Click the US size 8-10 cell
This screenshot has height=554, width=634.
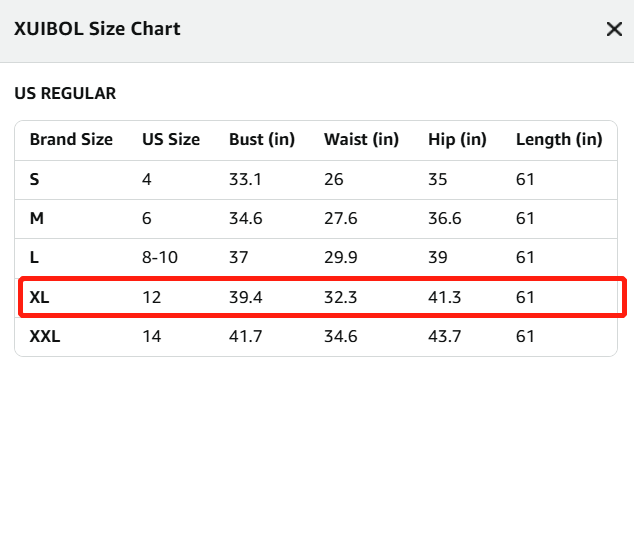coord(160,257)
